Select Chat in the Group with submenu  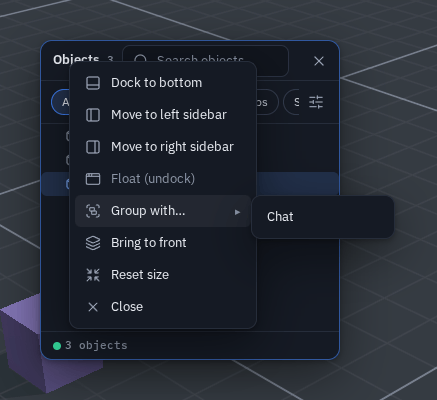click(323, 217)
